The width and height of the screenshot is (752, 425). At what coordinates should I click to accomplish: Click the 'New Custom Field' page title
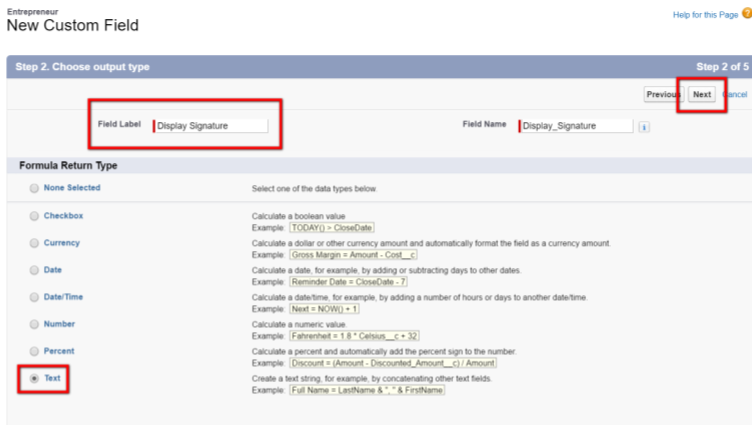click(73, 25)
